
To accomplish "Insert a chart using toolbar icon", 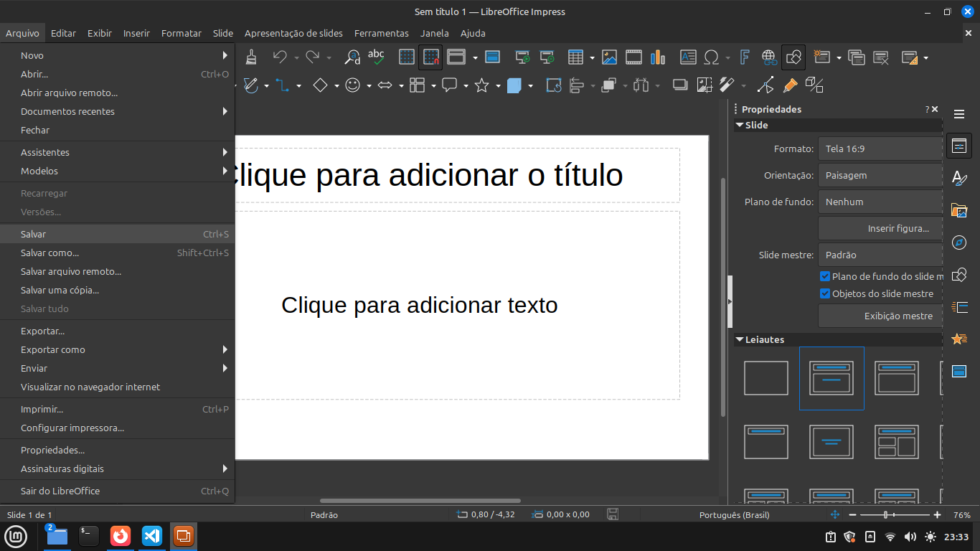I will coord(658,57).
